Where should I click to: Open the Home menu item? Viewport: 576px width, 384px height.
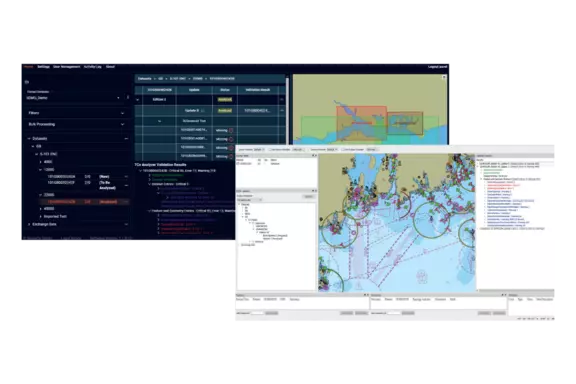pyautogui.click(x=29, y=67)
